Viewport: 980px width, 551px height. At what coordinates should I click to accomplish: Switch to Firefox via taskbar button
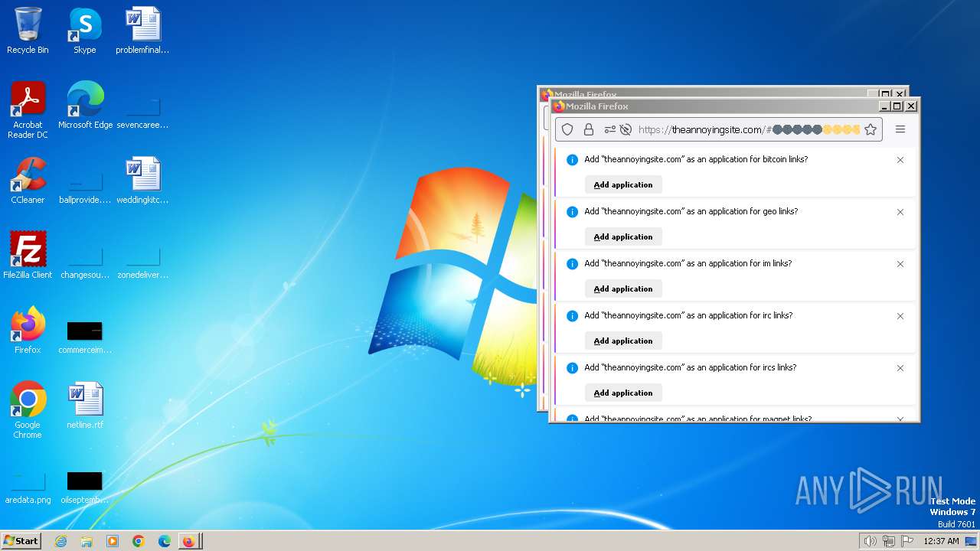click(x=189, y=541)
